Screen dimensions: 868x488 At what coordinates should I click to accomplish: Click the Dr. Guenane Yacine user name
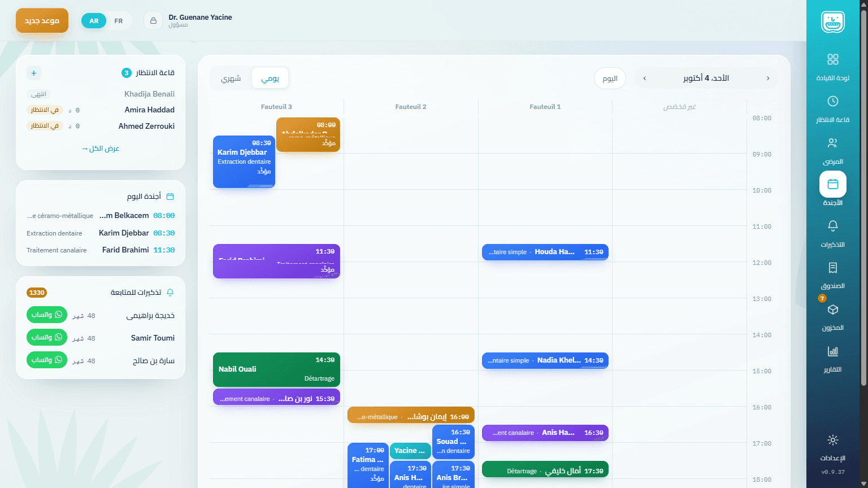point(200,18)
